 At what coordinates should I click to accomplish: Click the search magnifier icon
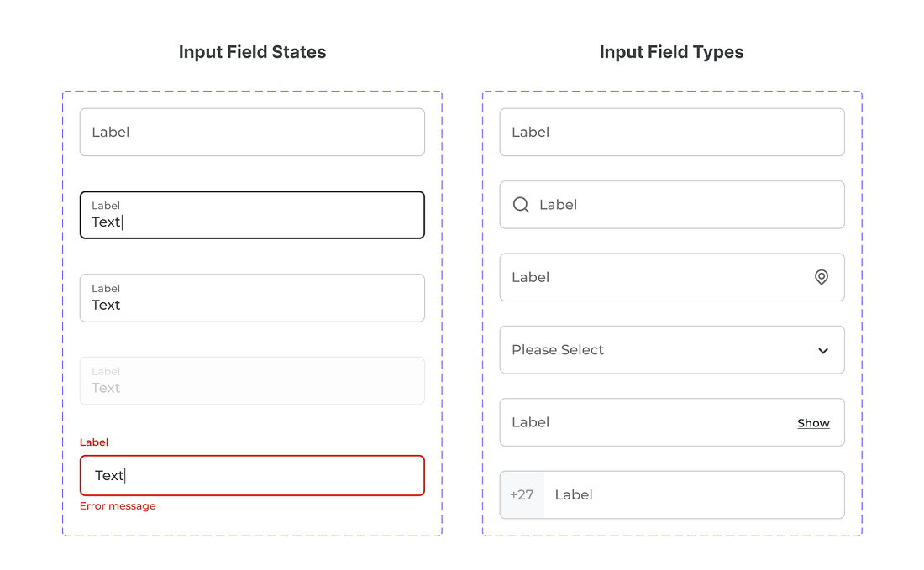tap(521, 204)
